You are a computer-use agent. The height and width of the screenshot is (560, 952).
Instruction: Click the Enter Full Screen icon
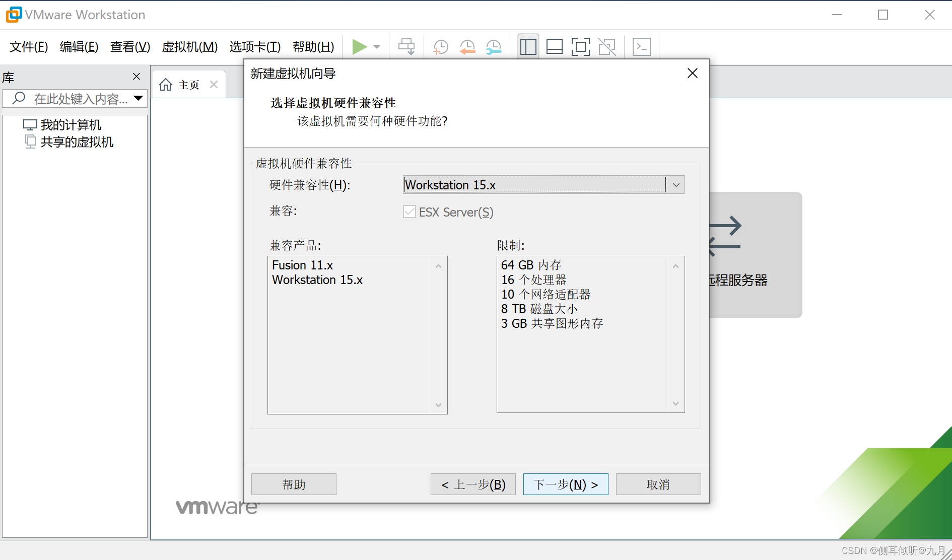pyautogui.click(x=581, y=47)
